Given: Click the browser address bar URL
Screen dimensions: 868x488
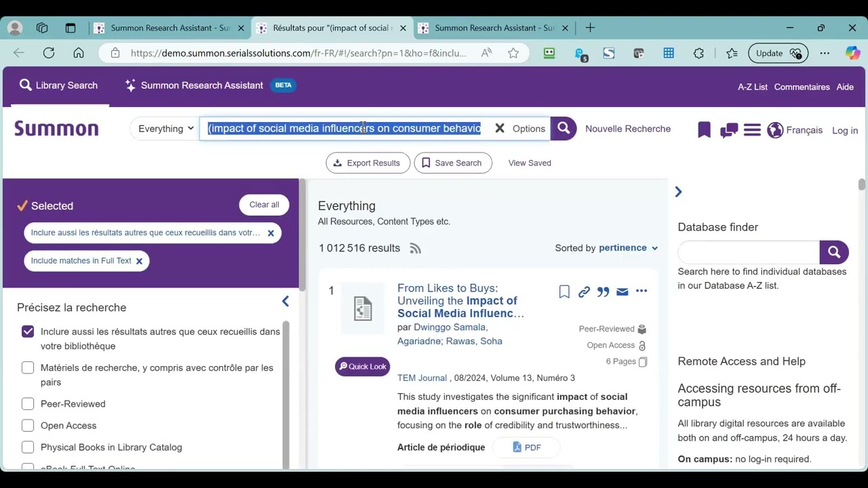Looking at the screenshot, I should [x=298, y=53].
